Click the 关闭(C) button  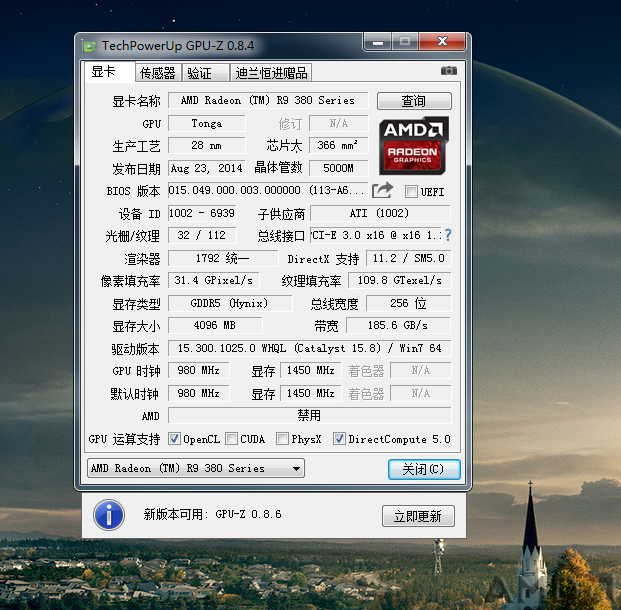point(424,469)
